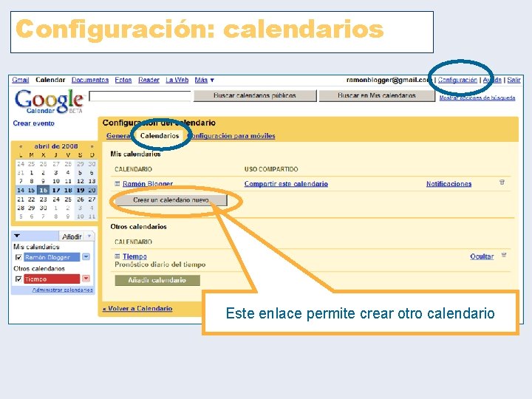The height and width of the screenshot is (399, 532).
Task: Open the Notificaciones link
Action: pyautogui.click(x=449, y=183)
